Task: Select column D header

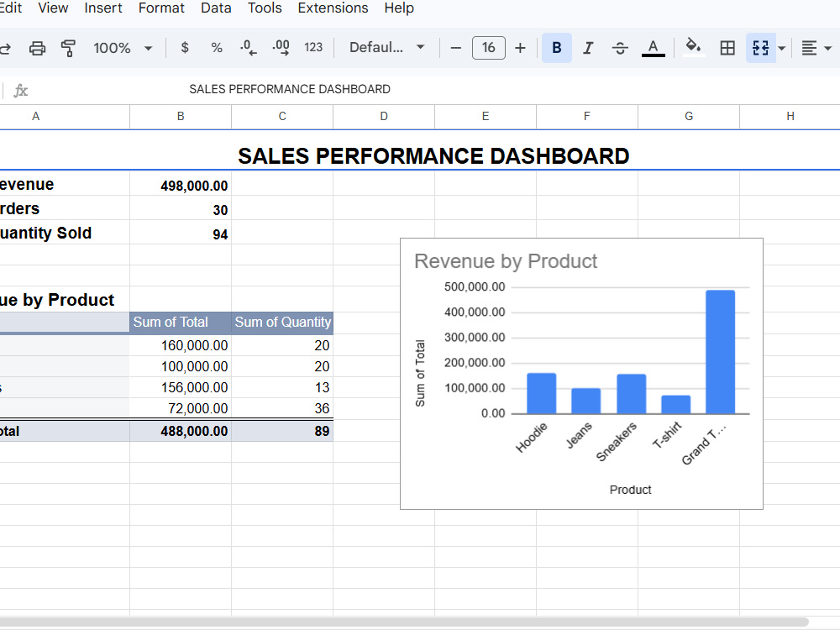Action: click(384, 116)
